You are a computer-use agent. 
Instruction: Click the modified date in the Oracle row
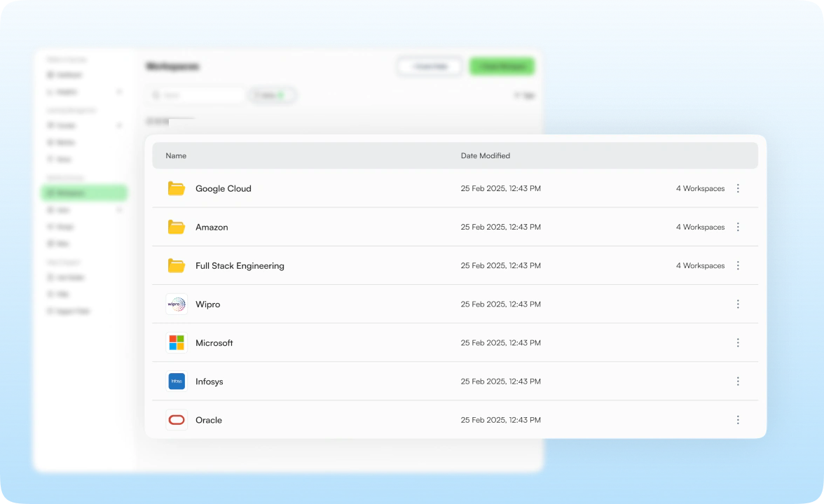tap(501, 420)
